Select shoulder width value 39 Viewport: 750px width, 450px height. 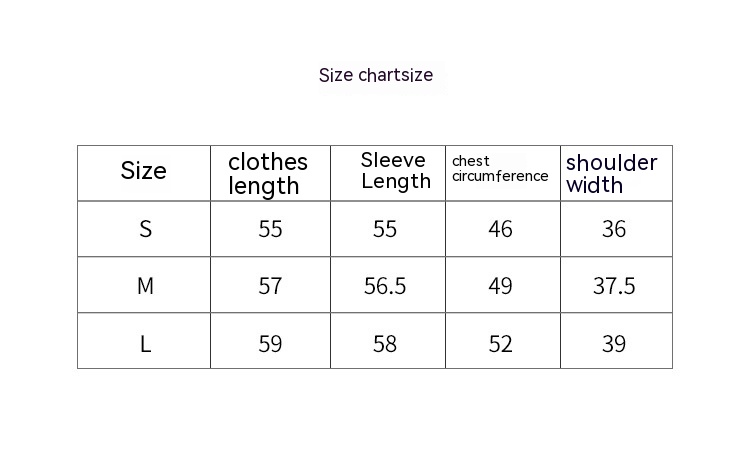(614, 344)
